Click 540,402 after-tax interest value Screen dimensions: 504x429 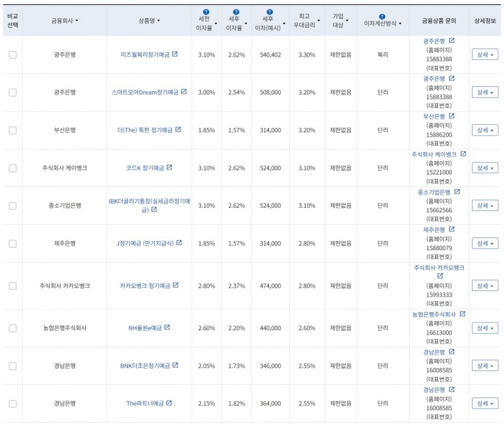point(270,55)
